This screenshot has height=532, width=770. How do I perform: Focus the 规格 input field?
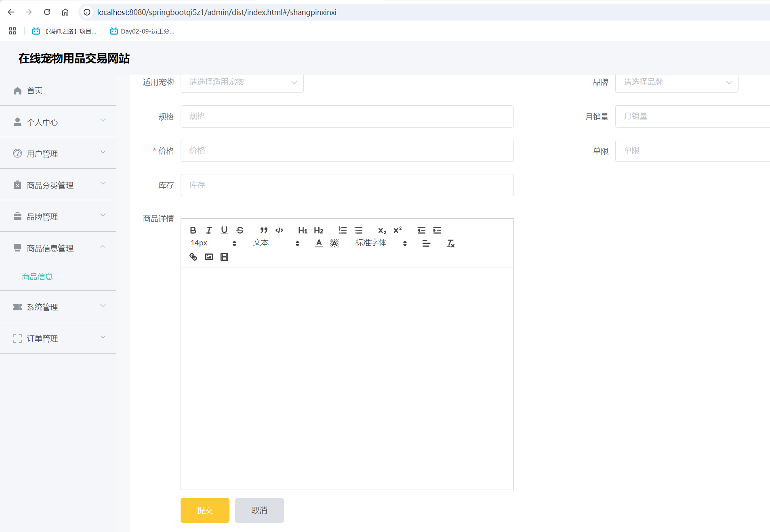tap(347, 117)
